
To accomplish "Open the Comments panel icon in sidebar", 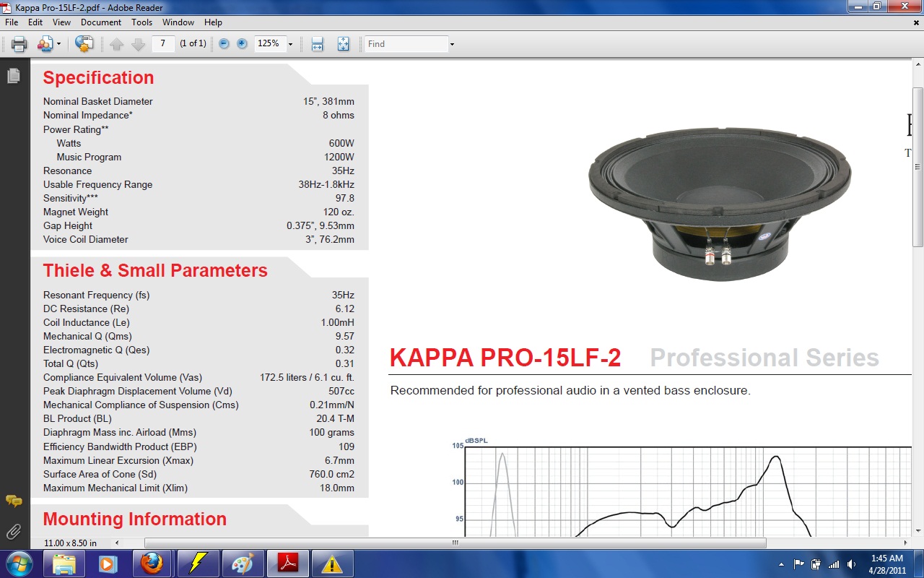I will (x=13, y=501).
